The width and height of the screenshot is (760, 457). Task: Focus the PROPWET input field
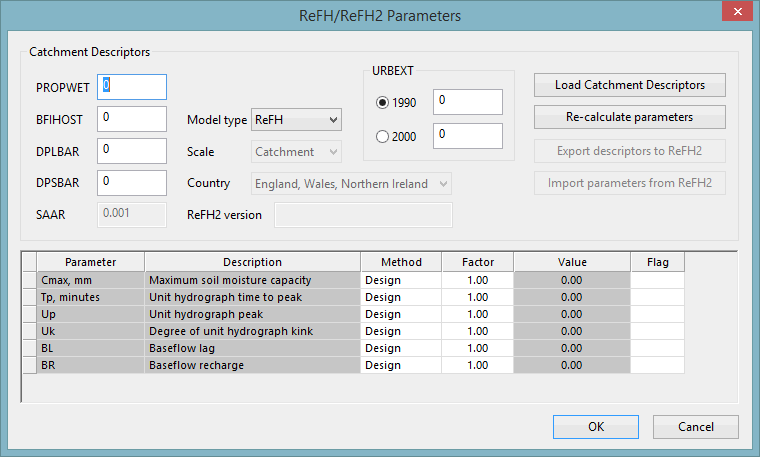(132, 87)
